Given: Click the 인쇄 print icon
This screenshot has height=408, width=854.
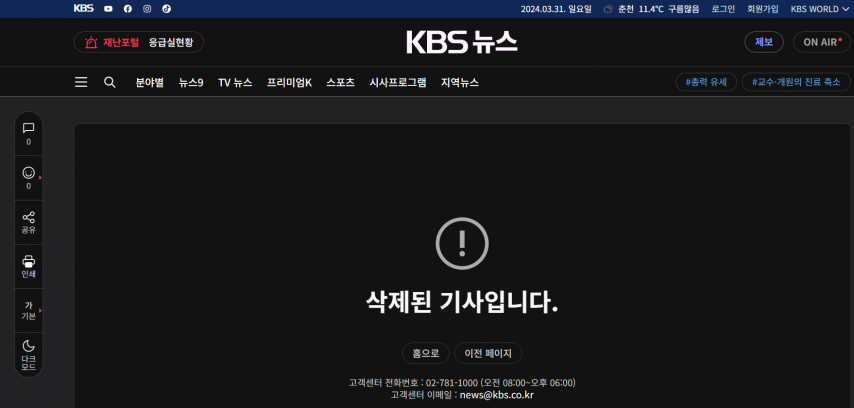Looking at the screenshot, I should click(x=28, y=266).
